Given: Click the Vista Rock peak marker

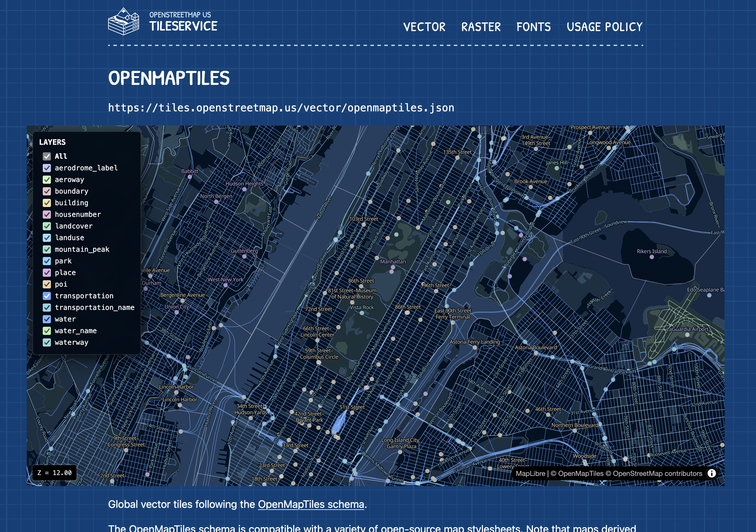Looking at the screenshot, I should tap(362, 313).
